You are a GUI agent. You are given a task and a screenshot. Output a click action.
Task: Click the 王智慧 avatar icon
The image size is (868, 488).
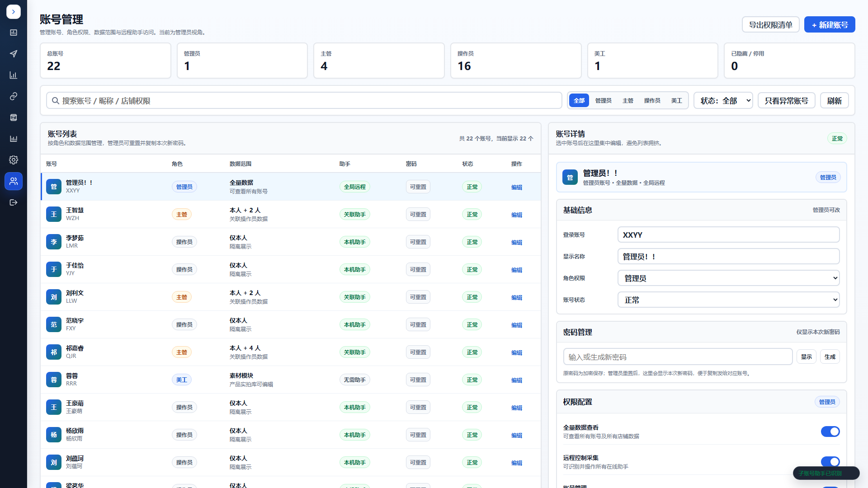[x=54, y=214]
